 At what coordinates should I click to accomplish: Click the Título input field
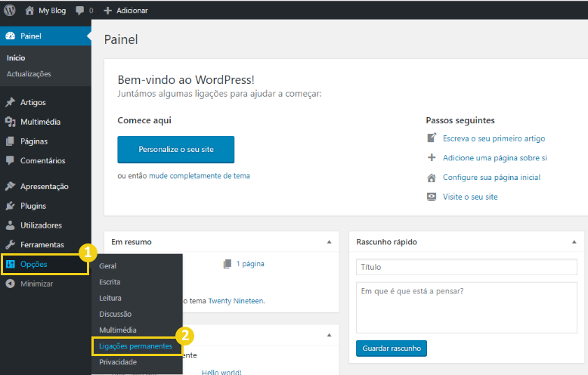(x=466, y=267)
